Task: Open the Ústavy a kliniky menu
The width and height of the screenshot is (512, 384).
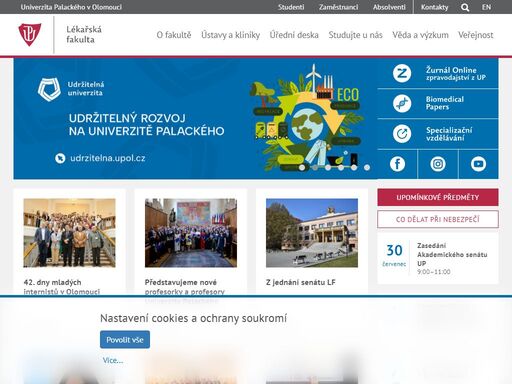Action: (x=231, y=35)
